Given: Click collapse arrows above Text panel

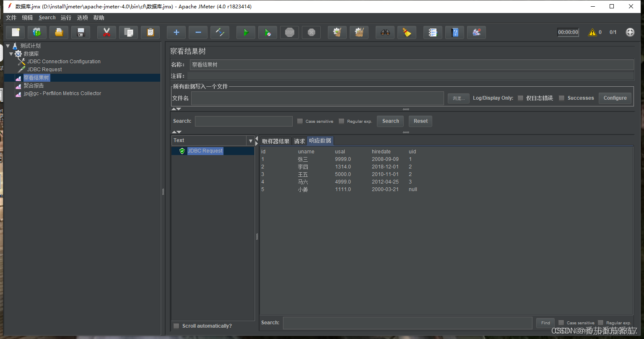Looking at the screenshot, I should 176,132.
